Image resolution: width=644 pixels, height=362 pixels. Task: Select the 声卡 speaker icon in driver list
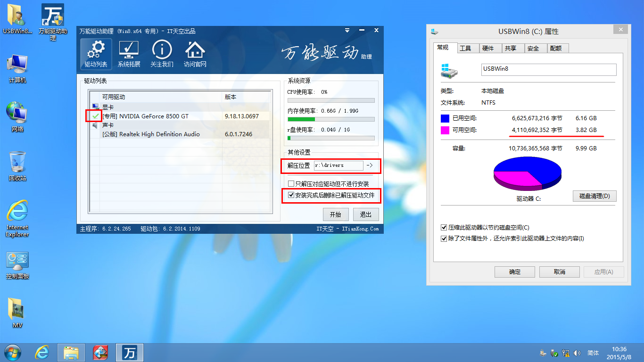[96, 125]
